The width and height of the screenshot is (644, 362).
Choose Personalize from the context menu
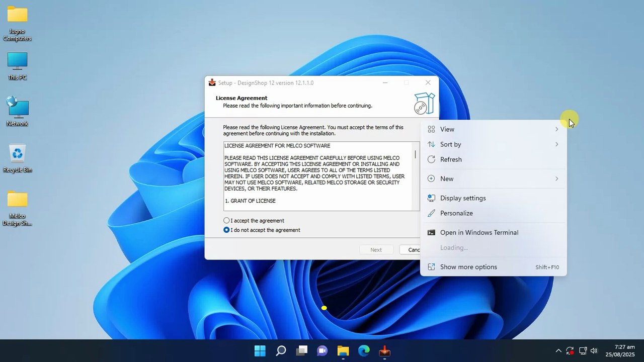click(x=493, y=213)
